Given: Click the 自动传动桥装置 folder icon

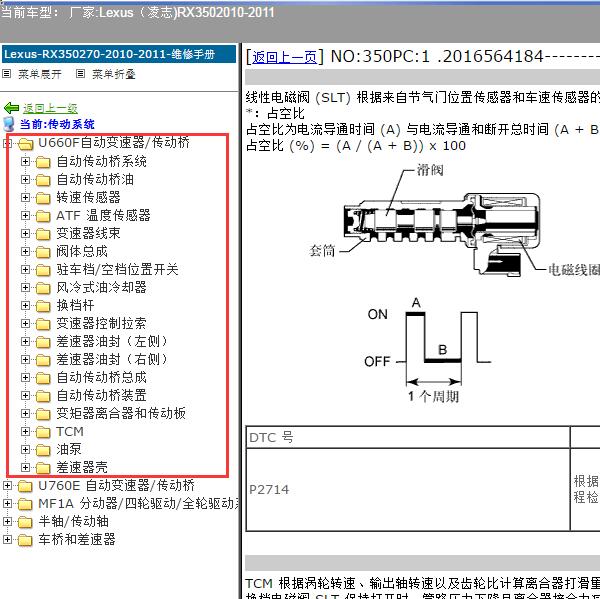Looking at the screenshot, I should (x=43, y=396).
